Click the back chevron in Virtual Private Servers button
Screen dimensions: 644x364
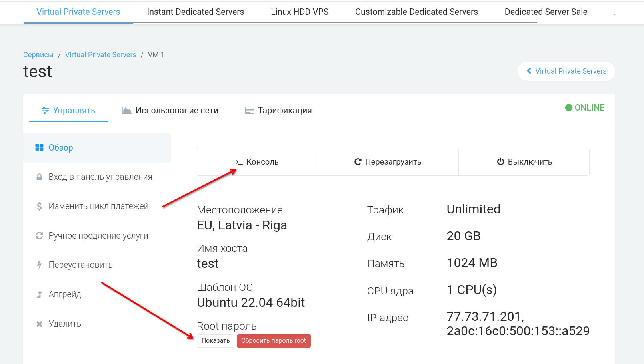coord(529,71)
